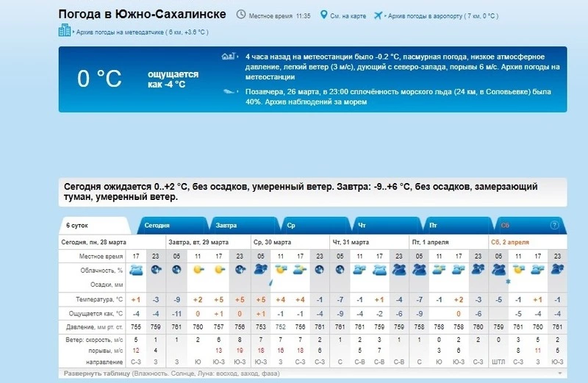Image resolution: width=588 pixels, height=383 pixels.
Task: Open the help question mark icon
Action: [x=555, y=225]
